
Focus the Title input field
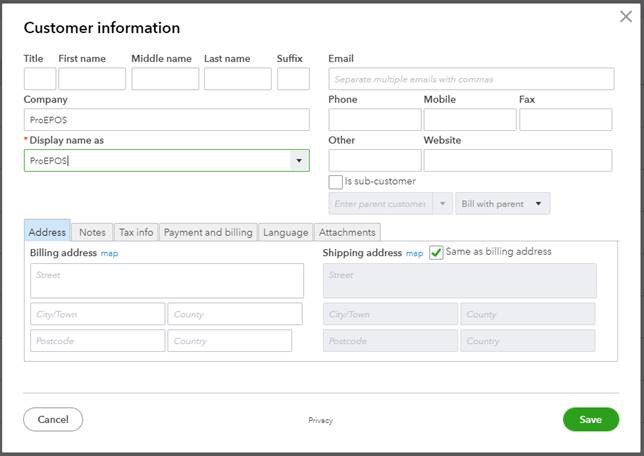40,79
